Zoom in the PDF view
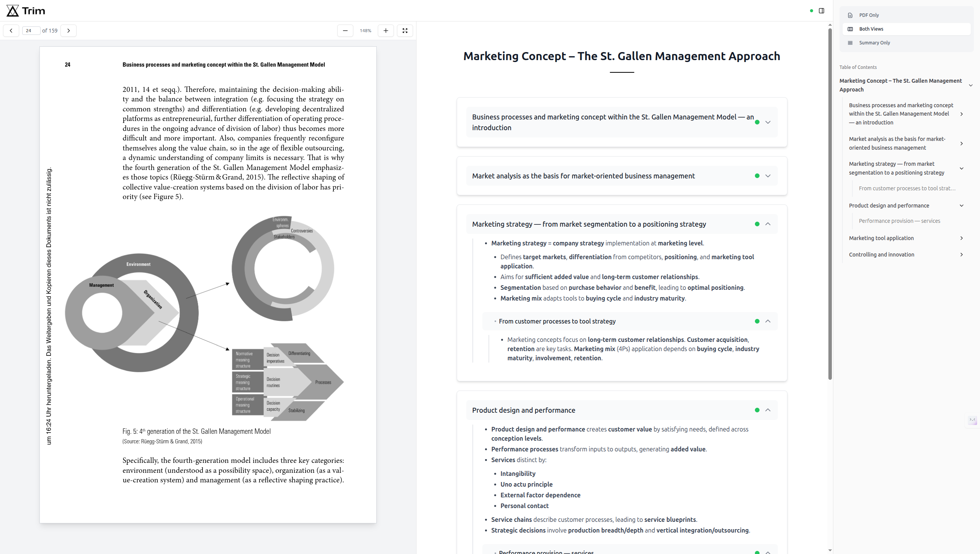This screenshot has height=554, width=980. point(385,31)
